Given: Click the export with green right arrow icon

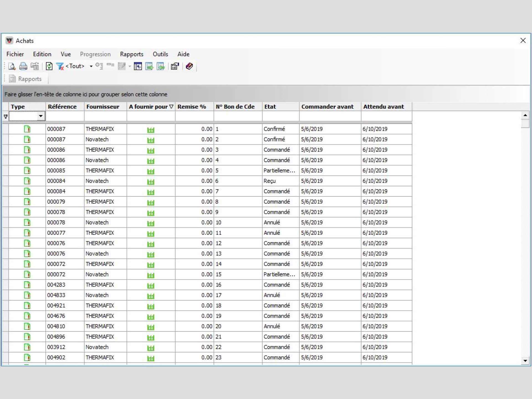Looking at the screenshot, I should 149,66.
